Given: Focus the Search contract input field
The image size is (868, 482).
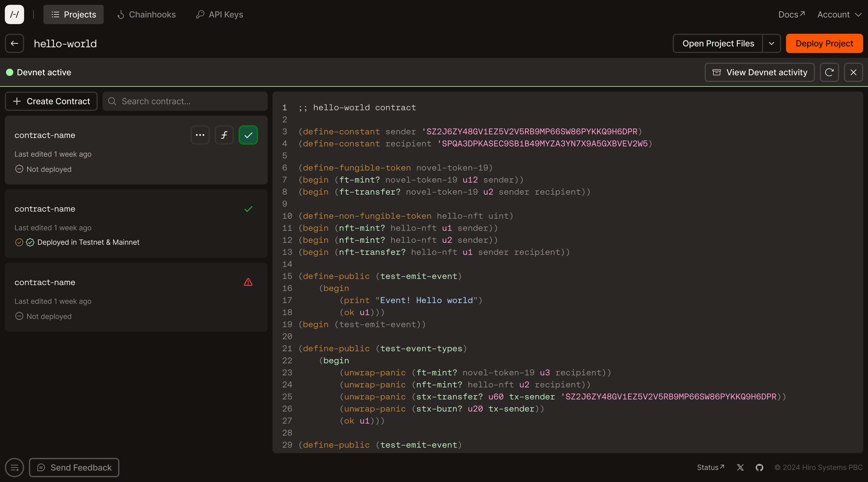Looking at the screenshot, I should pyautogui.click(x=189, y=102).
